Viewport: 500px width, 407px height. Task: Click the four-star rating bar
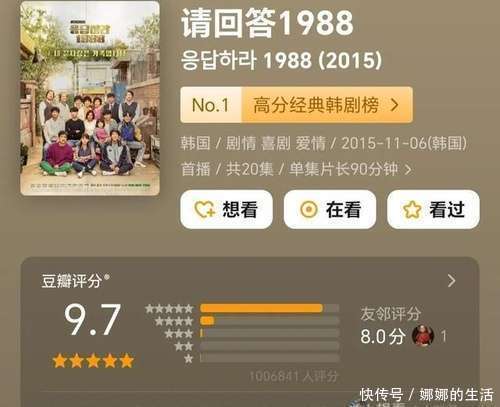click(269, 321)
